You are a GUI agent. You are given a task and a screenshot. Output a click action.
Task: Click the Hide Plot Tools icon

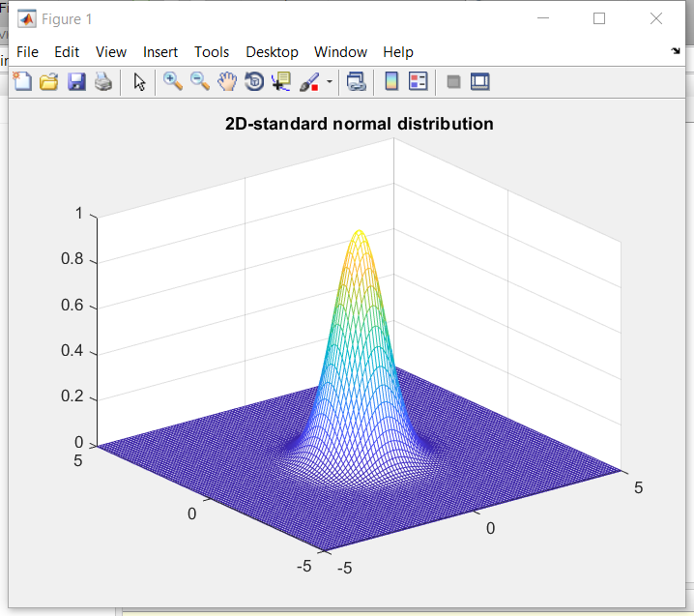[453, 81]
